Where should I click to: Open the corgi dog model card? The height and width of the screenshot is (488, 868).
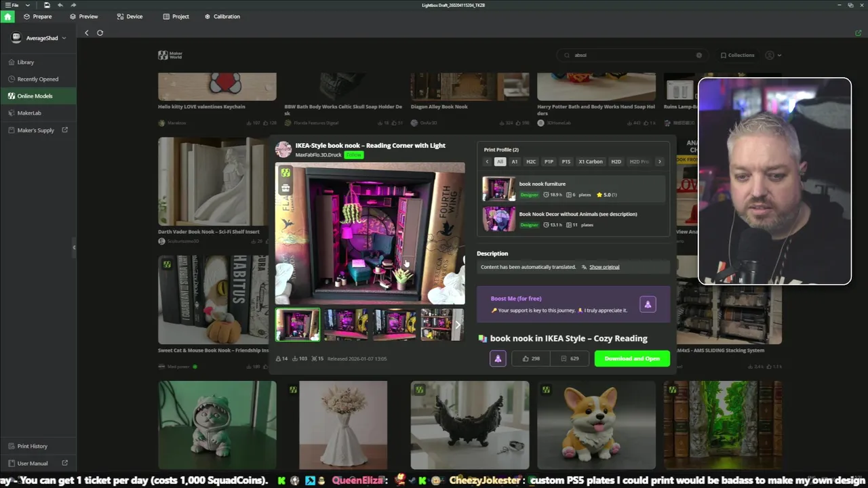click(x=596, y=425)
